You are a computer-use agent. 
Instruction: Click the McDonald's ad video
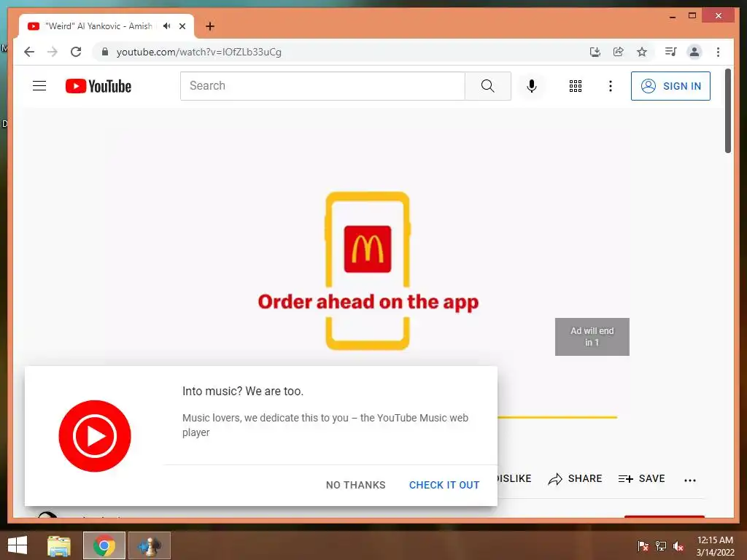click(368, 271)
